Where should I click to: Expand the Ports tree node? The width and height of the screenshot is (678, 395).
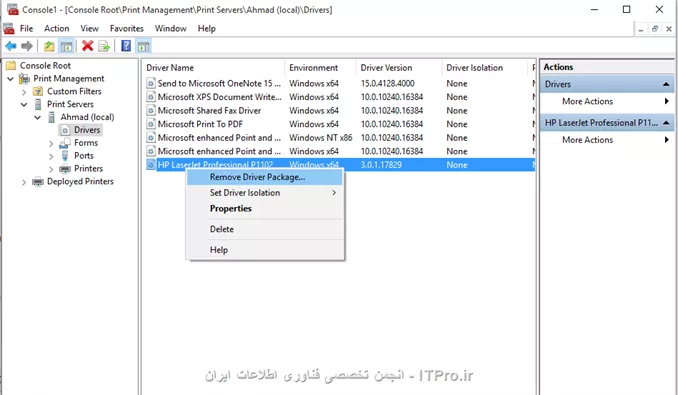click(51, 156)
